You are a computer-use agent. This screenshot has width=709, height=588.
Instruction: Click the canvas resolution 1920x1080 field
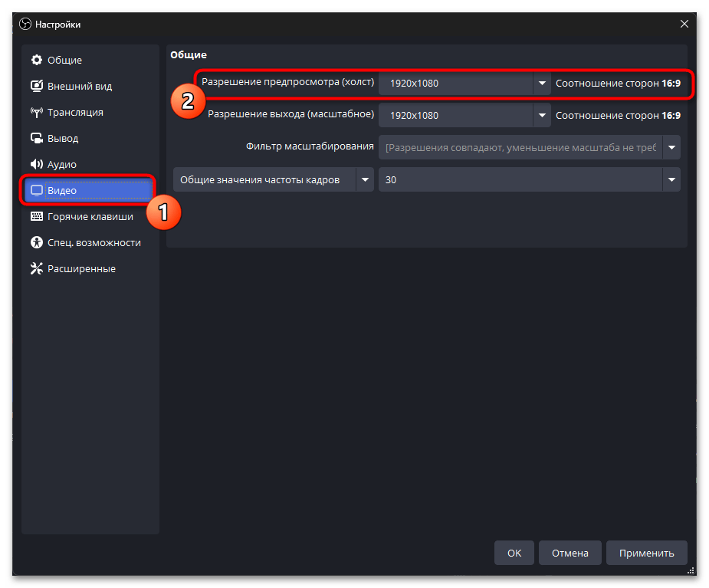[x=456, y=84]
